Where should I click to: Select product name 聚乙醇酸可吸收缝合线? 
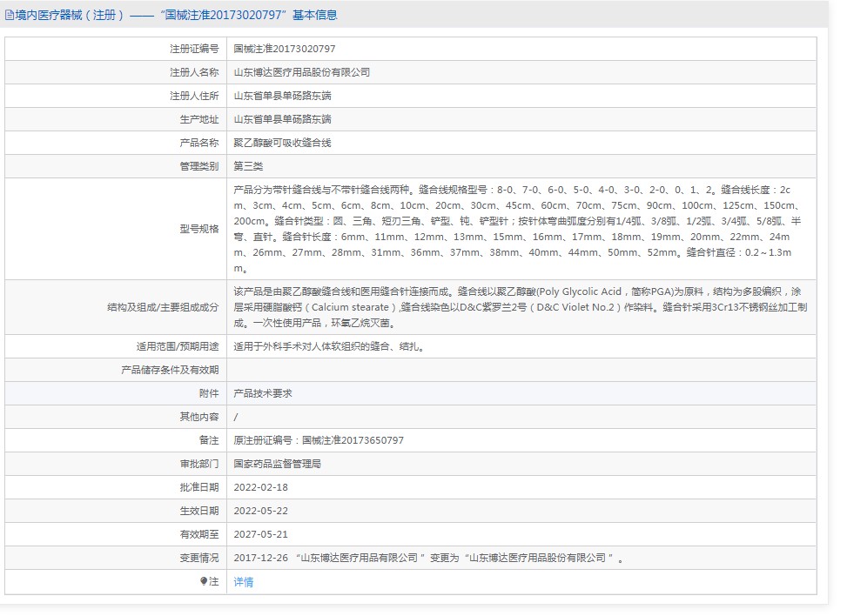[282, 143]
